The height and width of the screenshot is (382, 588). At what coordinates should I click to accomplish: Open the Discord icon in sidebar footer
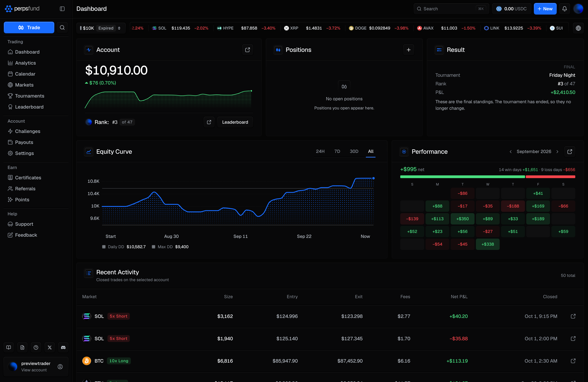[x=63, y=347]
